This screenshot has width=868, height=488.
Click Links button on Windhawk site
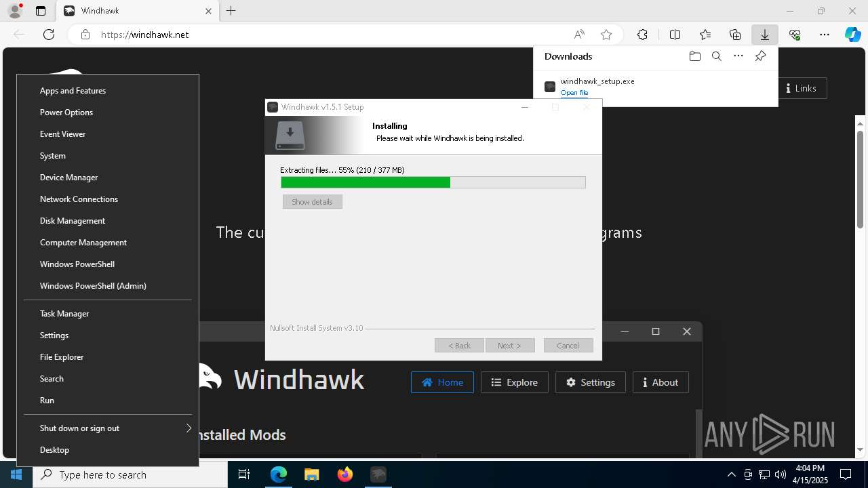coord(801,88)
